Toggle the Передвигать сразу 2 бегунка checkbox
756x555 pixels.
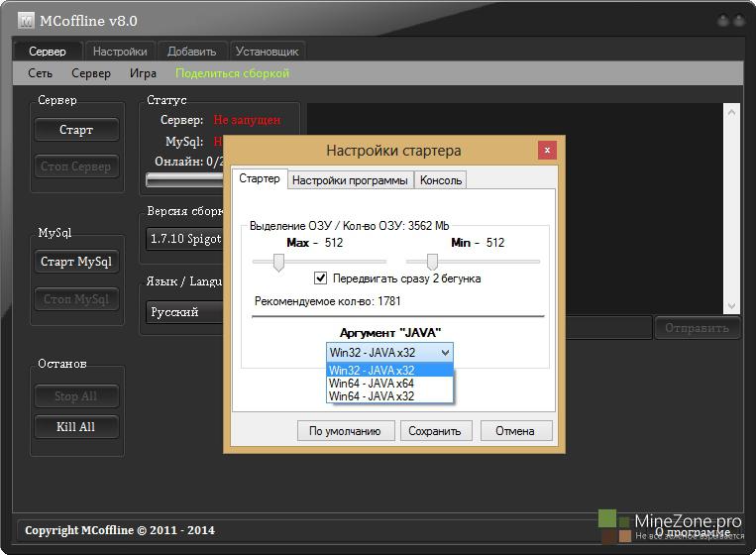pyautogui.click(x=320, y=278)
